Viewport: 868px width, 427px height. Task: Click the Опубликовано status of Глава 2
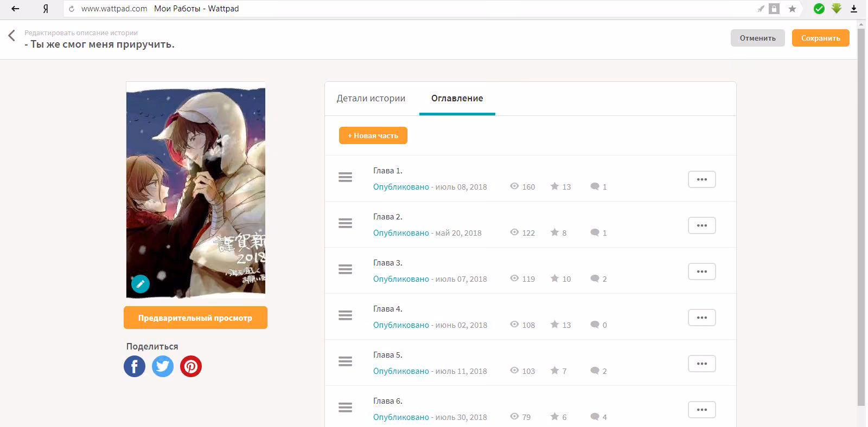click(x=401, y=233)
